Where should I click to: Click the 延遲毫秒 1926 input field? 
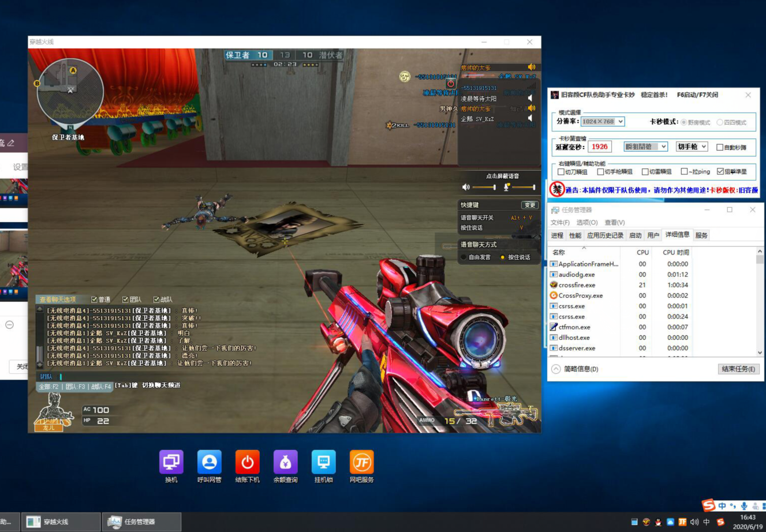(x=599, y=147)
